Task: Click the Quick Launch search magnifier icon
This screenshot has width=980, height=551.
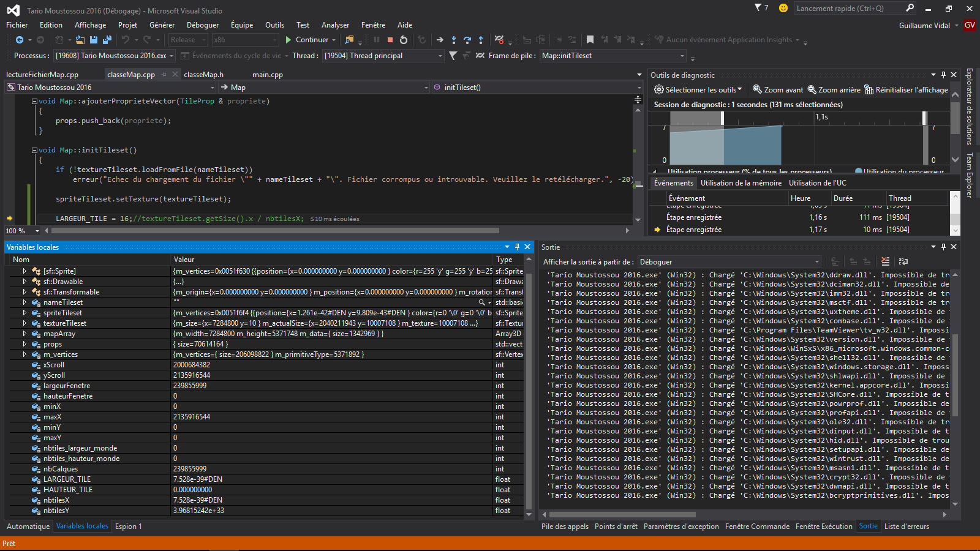Action: (910, 8)
